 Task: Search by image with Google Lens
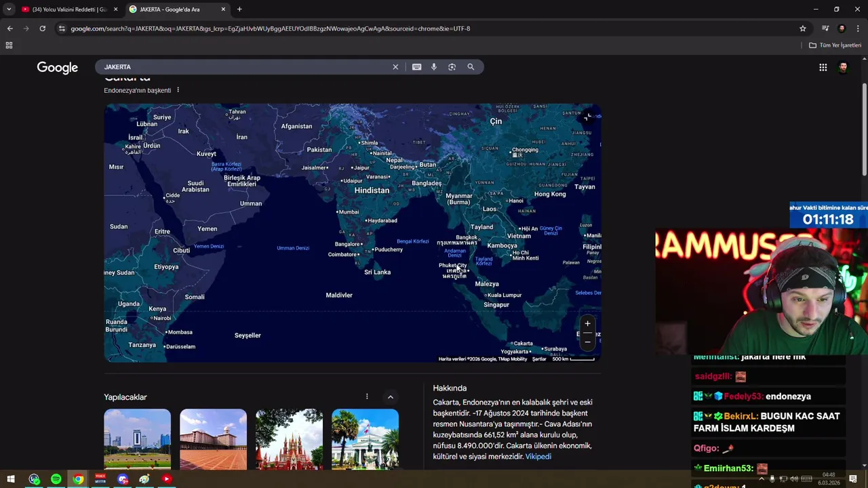point(452,67)
